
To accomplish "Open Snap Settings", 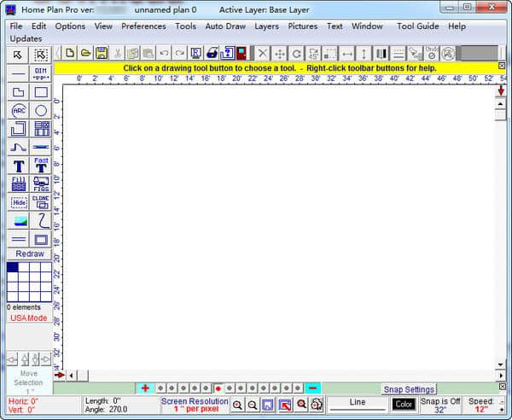I will (x=409, y=389).
